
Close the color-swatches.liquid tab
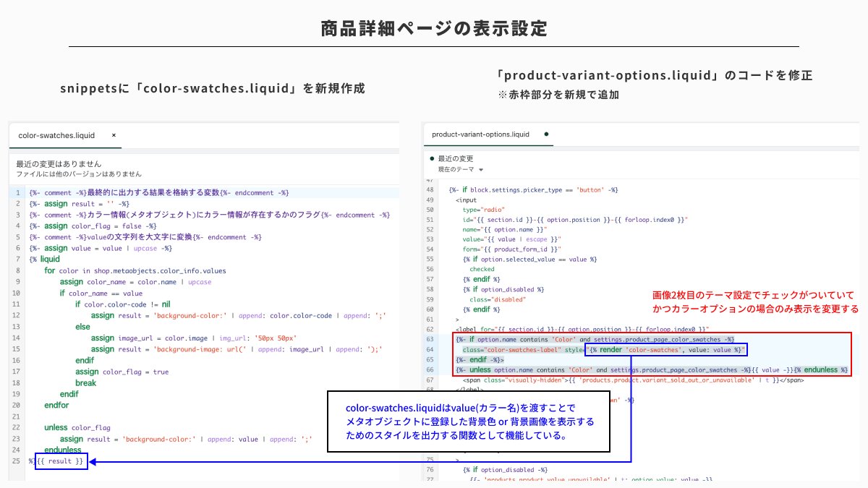point(114,135)
